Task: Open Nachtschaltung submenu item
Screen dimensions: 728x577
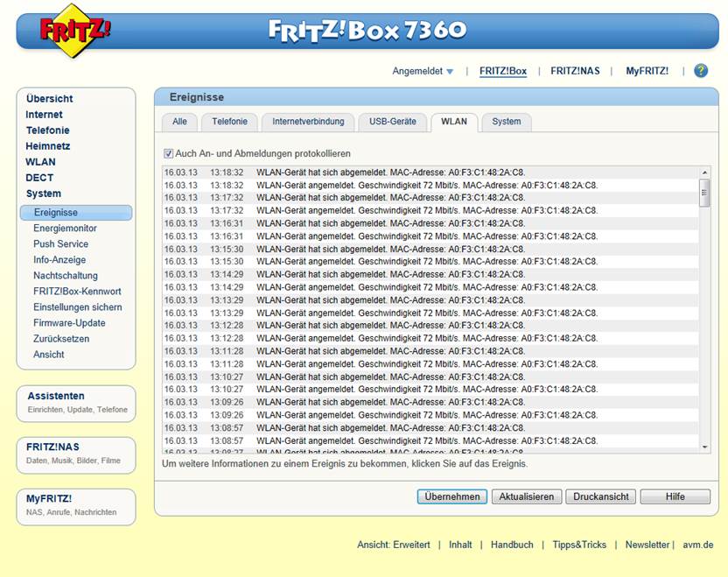Action: pos(66,276)
